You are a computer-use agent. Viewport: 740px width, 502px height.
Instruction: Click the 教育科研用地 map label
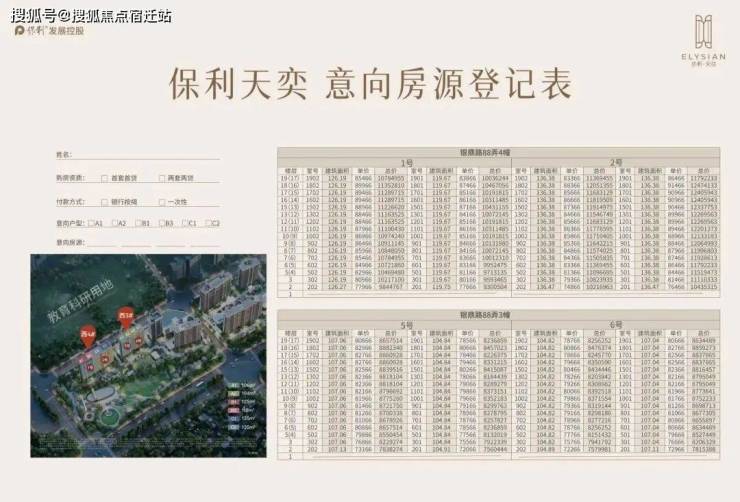(80, 301)
